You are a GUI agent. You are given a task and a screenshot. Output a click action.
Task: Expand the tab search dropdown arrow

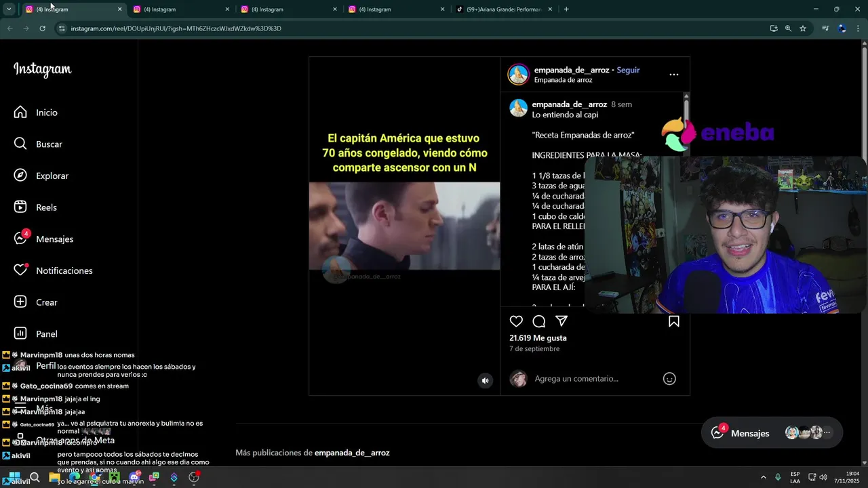[9, 9]
